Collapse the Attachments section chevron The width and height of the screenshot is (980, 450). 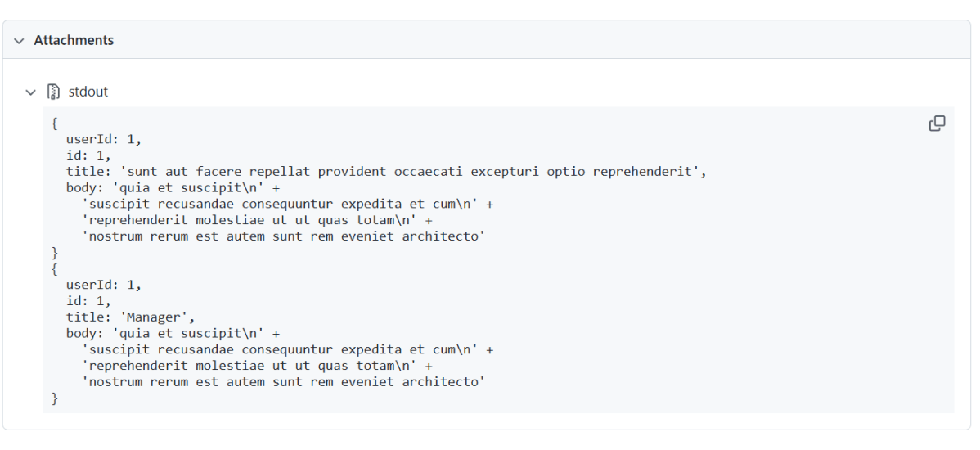[x=20, y=40]
